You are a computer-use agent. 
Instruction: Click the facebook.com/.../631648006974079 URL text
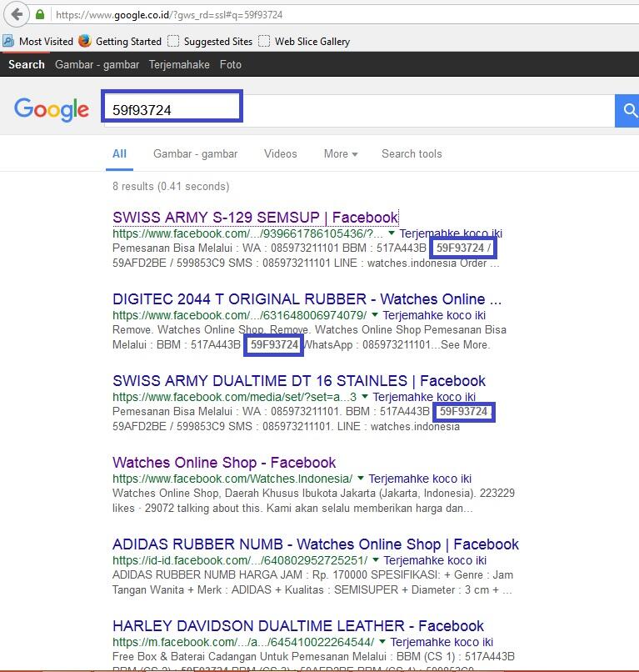pyautogui.click(x=239, y=315)
